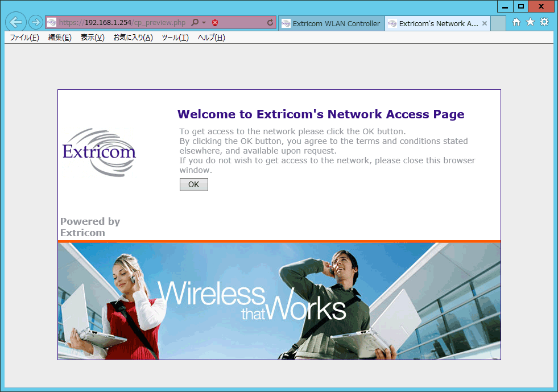The image size is (558, 392).
Task: Click the Wireless that Works banner image
Action: point(279,301)
